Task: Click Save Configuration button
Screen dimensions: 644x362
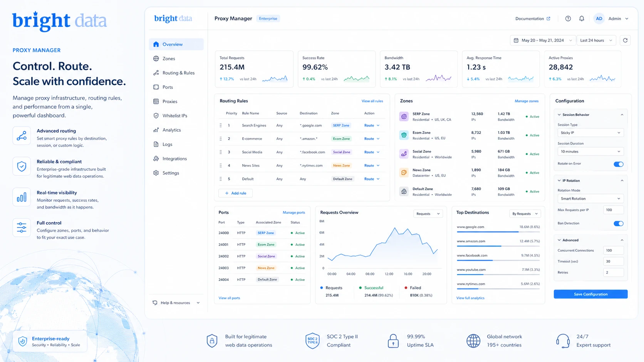Action: (590, 294)
